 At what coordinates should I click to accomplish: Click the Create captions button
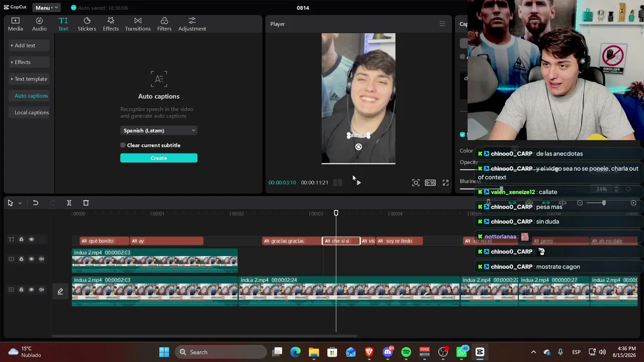[x=158, y=158]
